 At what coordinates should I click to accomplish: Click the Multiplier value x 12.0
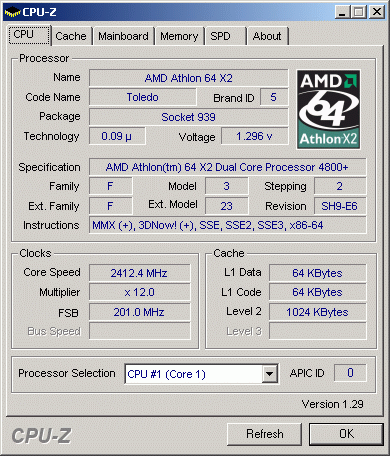140,292
